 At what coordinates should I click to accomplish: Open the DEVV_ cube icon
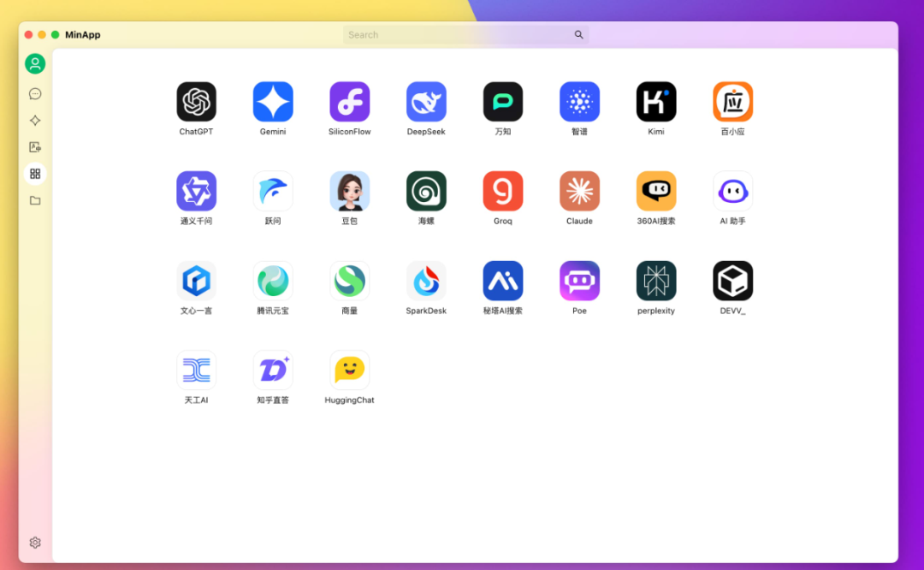732,281
